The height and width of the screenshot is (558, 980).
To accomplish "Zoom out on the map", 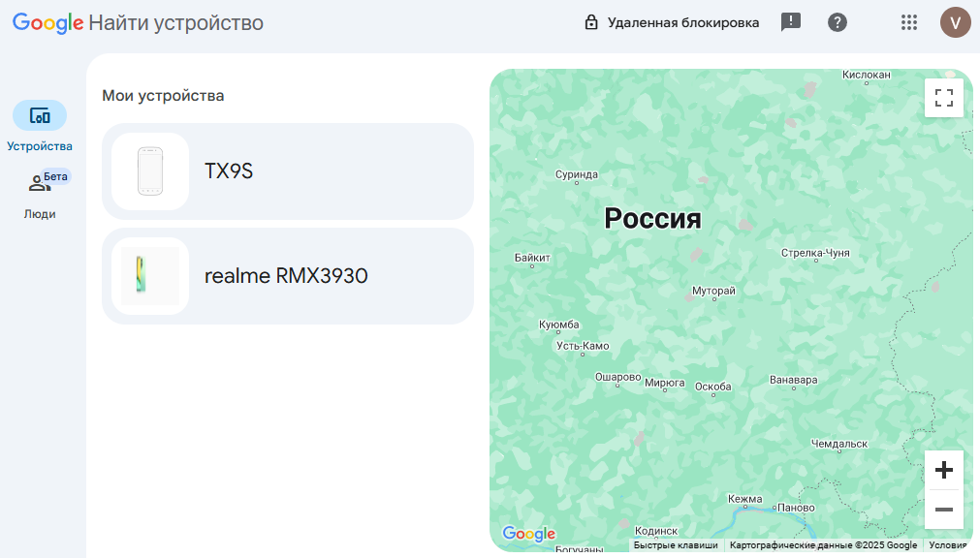I will [944, 510].
